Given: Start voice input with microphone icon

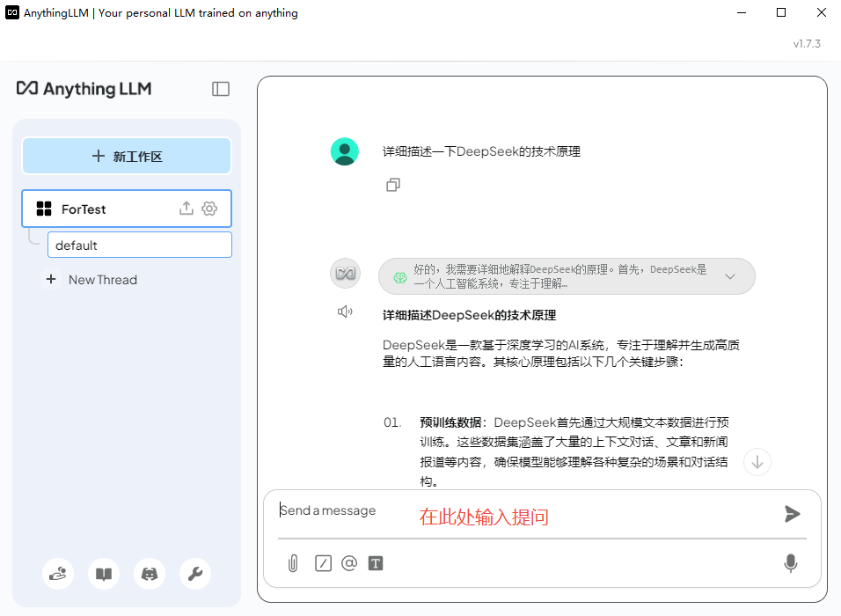Looking at the screenshot, I should [791, 563].
